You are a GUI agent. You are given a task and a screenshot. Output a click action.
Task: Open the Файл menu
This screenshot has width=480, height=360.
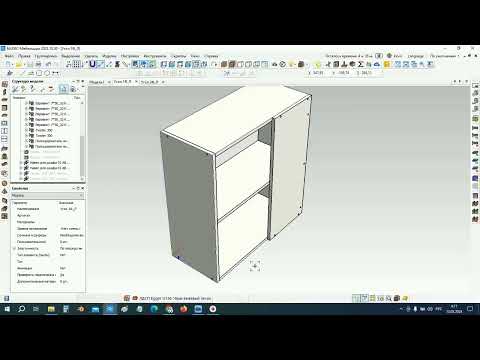click(x=9, y=56)
